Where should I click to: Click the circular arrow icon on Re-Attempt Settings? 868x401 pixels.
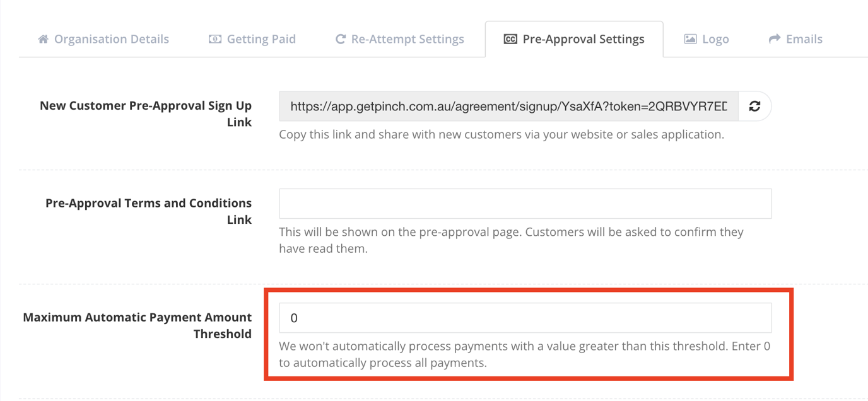[x=340, y=39]
